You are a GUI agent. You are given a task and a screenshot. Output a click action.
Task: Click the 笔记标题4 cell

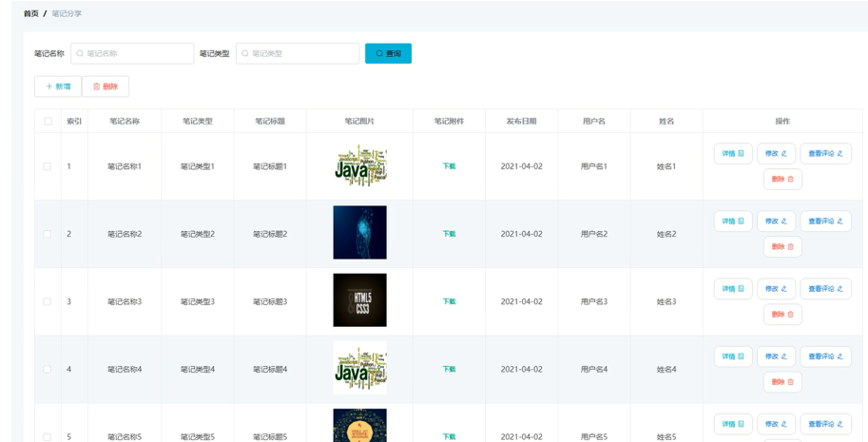[x=270, y=369]
